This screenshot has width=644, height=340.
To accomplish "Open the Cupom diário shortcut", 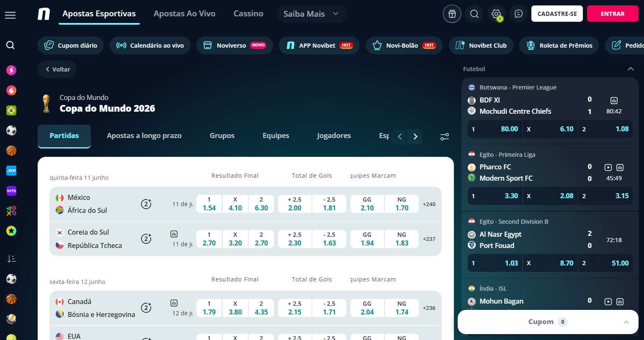I will coord(71,45).
